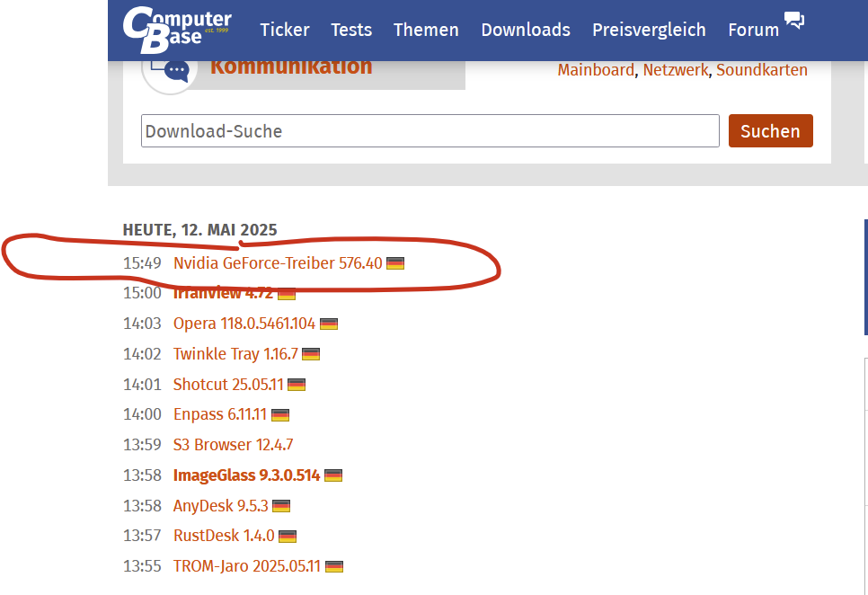Click the Suchen search button

771,131
